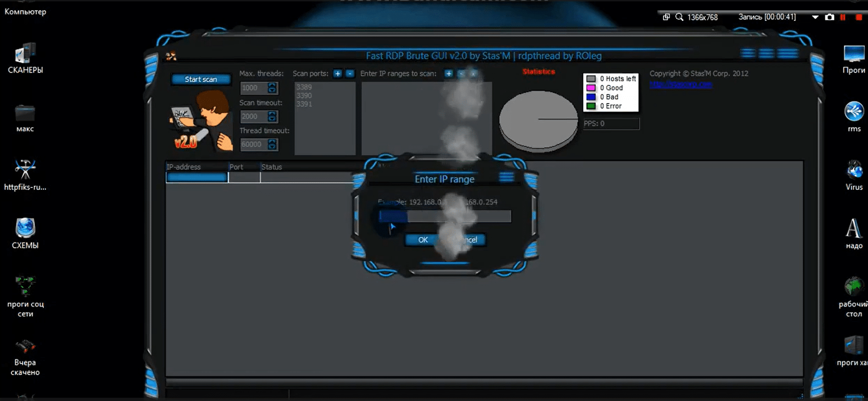Increase Scan timeout with the up arrow
868x401 pixels.
273,114
